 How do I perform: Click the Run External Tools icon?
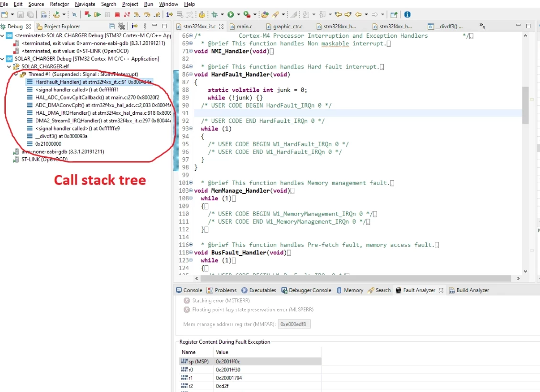click(247, 14)
